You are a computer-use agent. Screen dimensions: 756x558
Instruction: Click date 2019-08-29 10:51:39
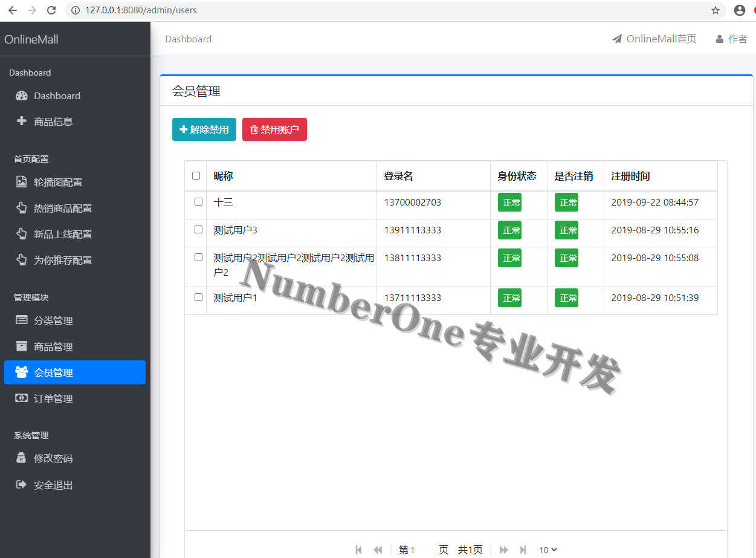tap(655, 297)
